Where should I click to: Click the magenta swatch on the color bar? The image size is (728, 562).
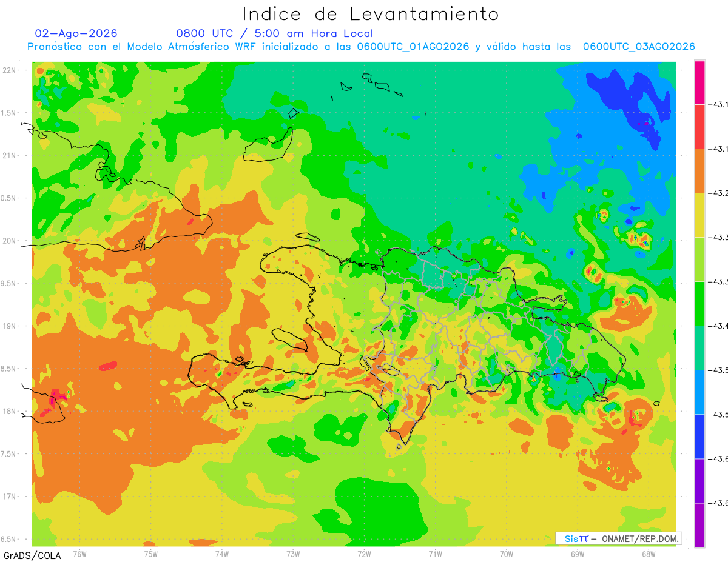pyautogui.click(x=699, y=82)
